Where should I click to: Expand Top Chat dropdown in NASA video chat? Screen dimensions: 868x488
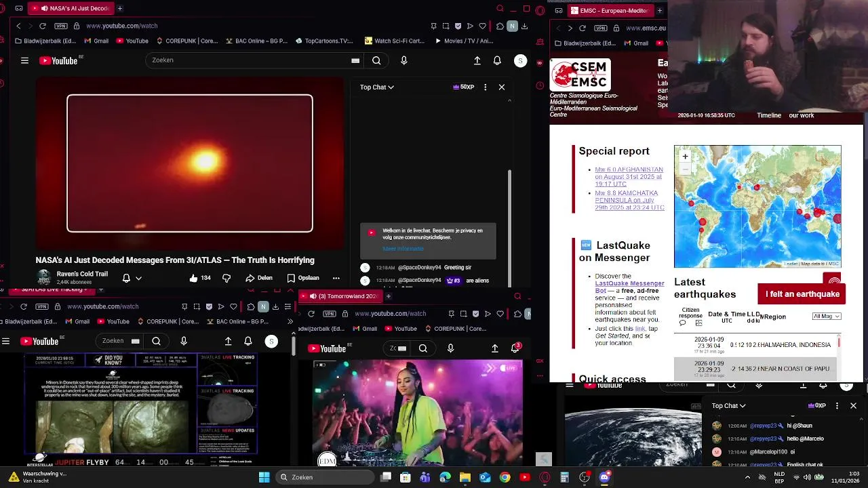click(376, 87)
